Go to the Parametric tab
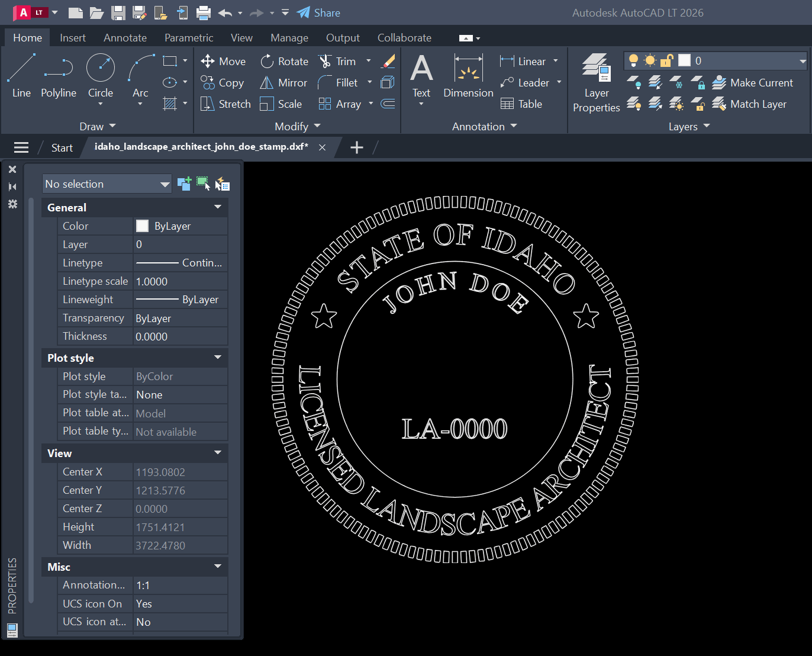This screenshot has width=812, height=656. 189,37
